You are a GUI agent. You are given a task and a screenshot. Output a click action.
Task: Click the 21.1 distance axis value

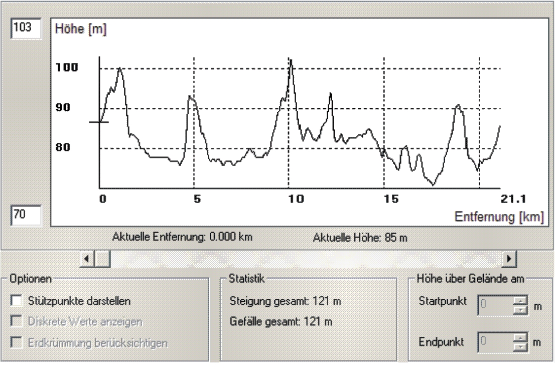click(x=513, y=199)
